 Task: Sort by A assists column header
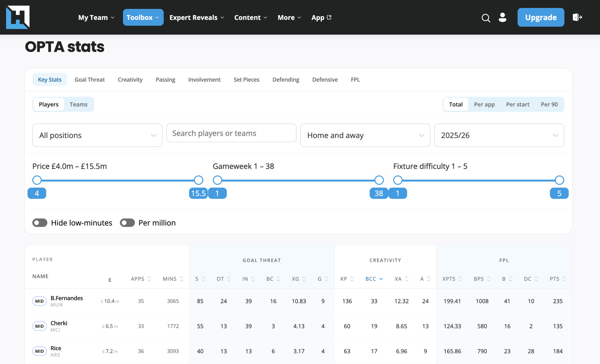click(x=425, y=279)
